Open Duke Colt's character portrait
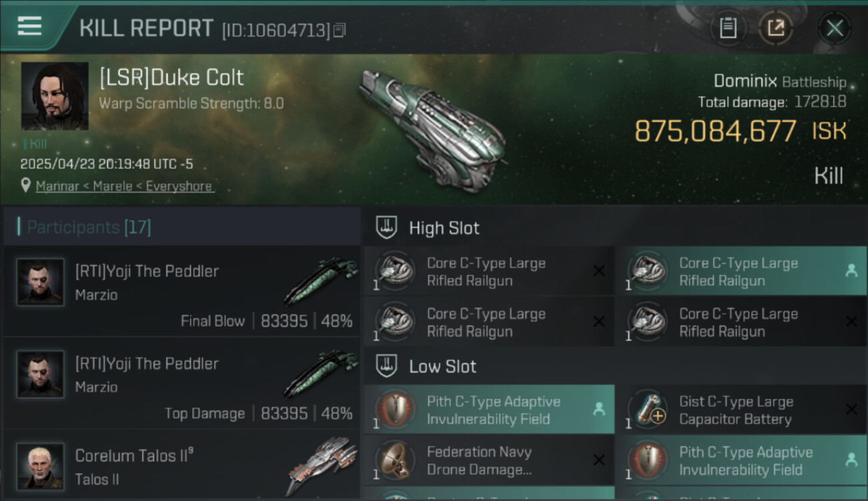Screen dimensions: 868x501 [x=55, y=96]
